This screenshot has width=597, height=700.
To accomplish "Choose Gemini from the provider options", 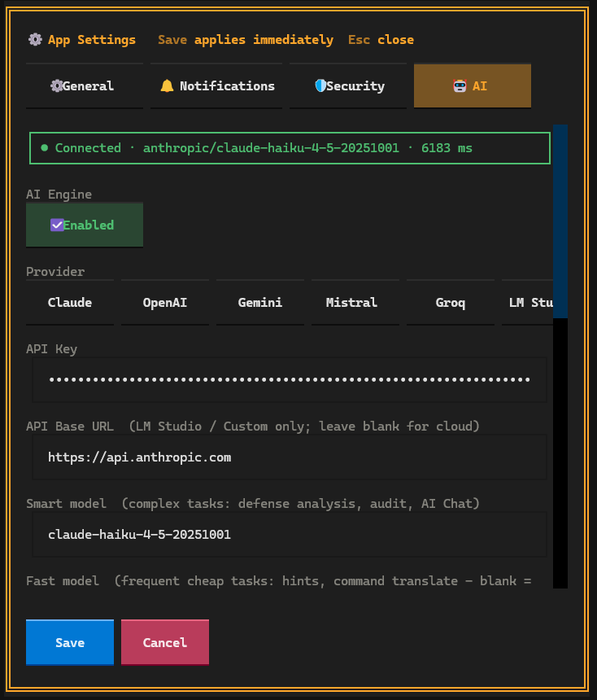I will (259, 302).
